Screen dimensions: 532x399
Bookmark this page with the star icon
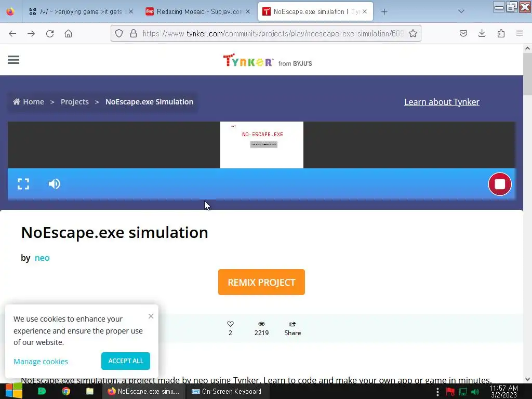click(413, 33)
